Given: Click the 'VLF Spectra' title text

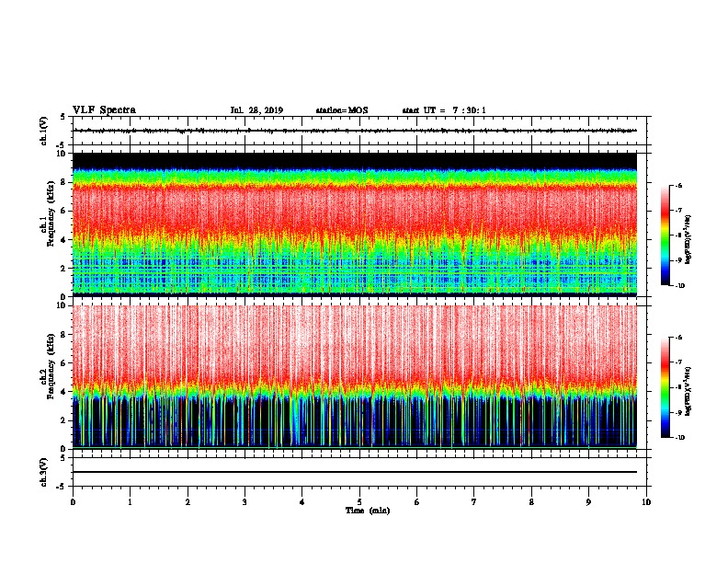Looking at the screenshot, I should (104, 110).
